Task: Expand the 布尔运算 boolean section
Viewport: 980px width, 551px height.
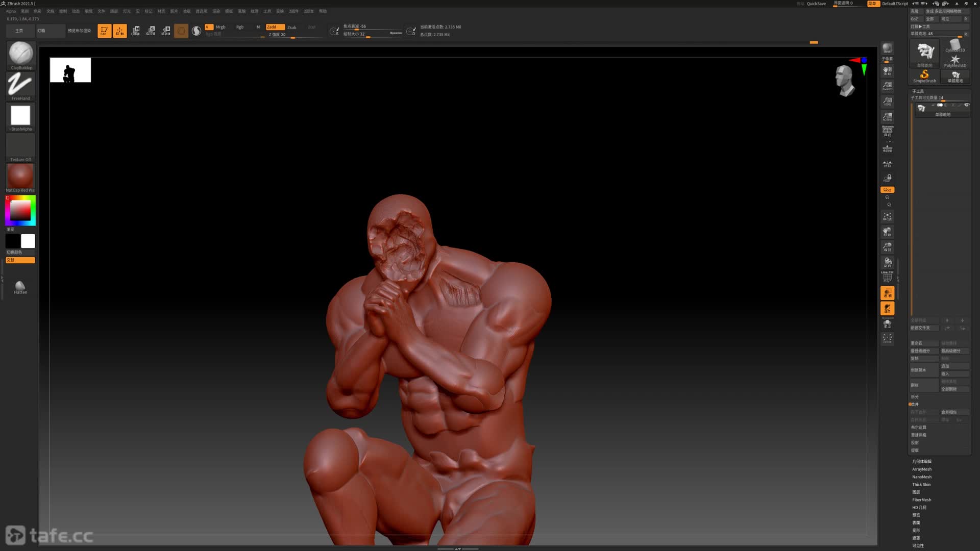Action: coord(918,428)
